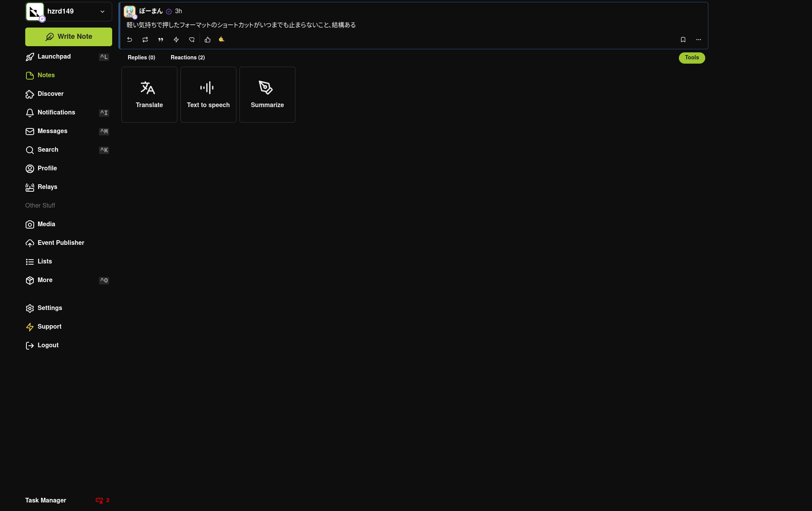
Task: Switch to the Reactions (2) tab
Action: (x=188, y=57)
